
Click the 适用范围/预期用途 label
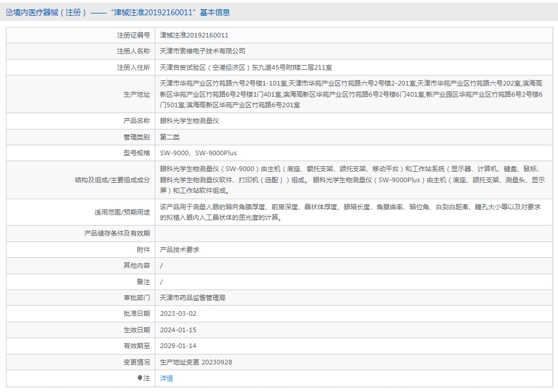click(x=122, y=212)
